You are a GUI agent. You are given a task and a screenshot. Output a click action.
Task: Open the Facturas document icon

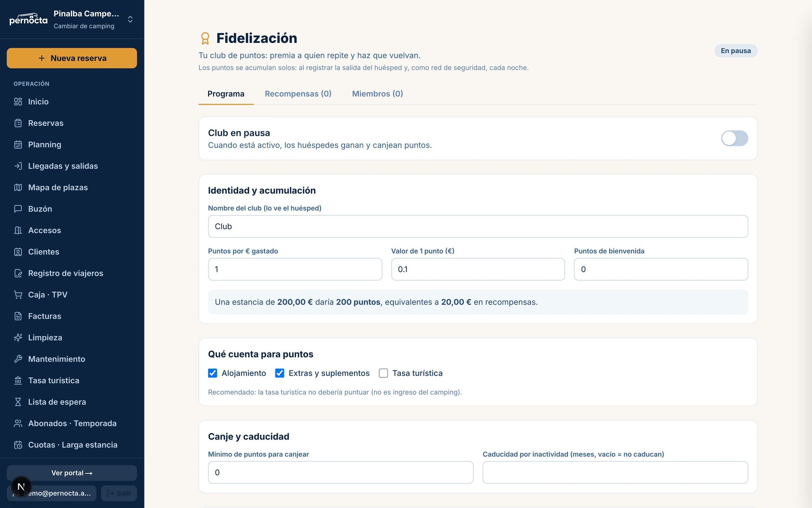point(18,316)
